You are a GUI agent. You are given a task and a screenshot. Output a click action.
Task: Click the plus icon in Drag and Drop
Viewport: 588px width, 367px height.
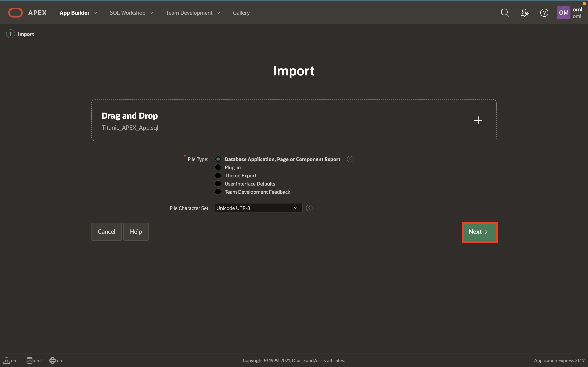(x=478, y=120)
